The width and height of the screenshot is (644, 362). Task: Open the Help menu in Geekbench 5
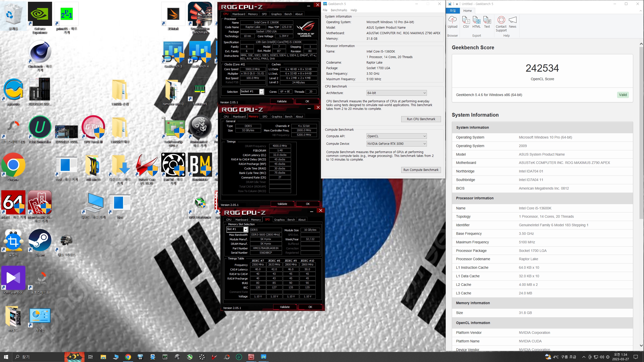point(354,10)
